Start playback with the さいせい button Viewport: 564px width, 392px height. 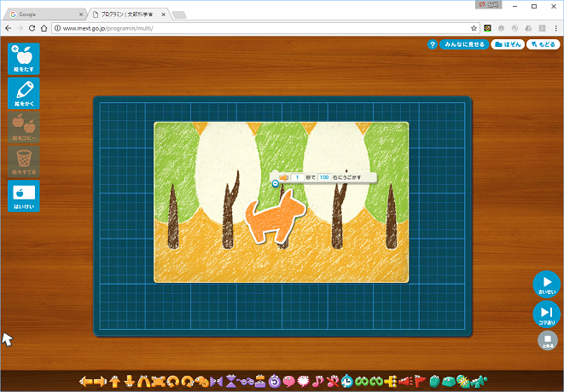[x=546, y=285]
